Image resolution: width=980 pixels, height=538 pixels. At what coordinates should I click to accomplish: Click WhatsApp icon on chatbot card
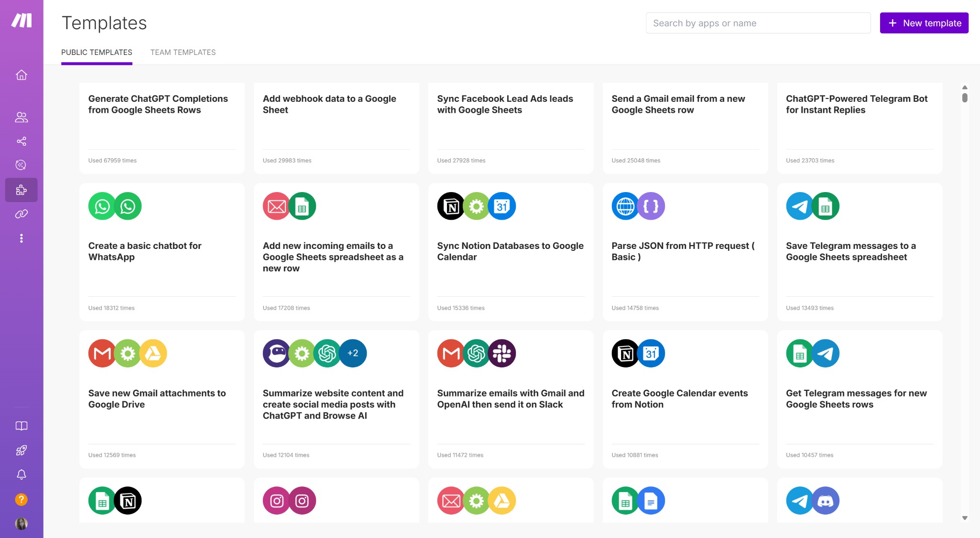(102, 206)
